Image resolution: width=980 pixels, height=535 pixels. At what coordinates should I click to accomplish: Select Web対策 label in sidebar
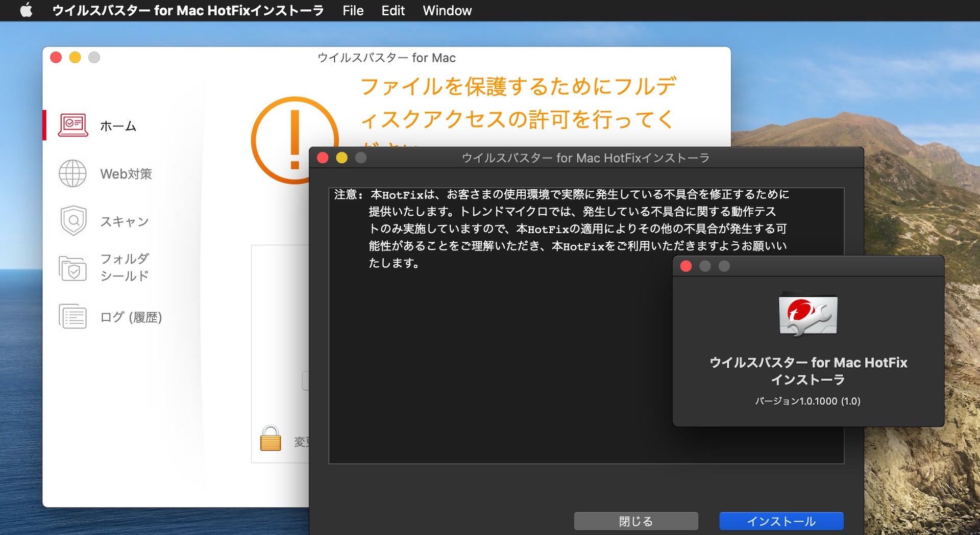(126, 174)
